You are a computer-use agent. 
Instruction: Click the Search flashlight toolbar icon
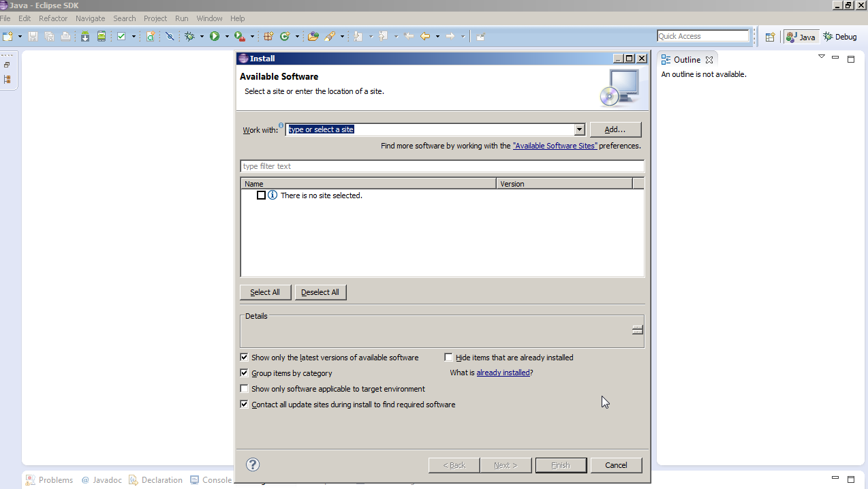(x=330, y=36)
